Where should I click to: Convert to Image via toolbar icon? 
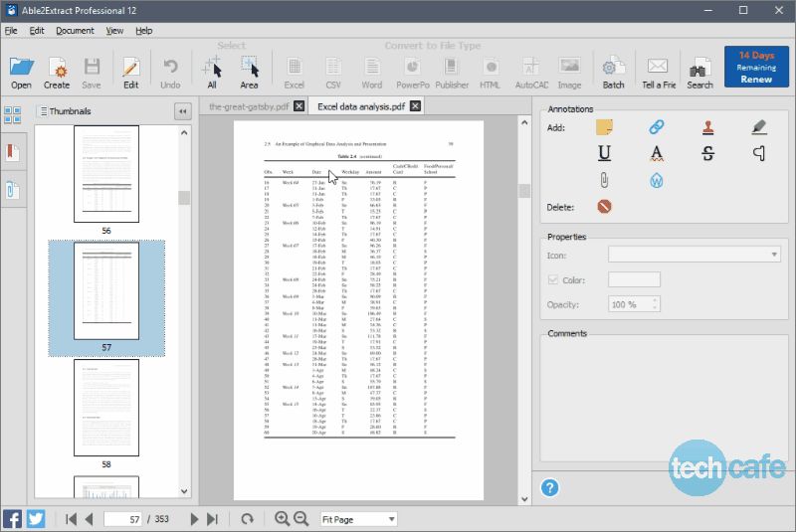[x=569, y=73]
